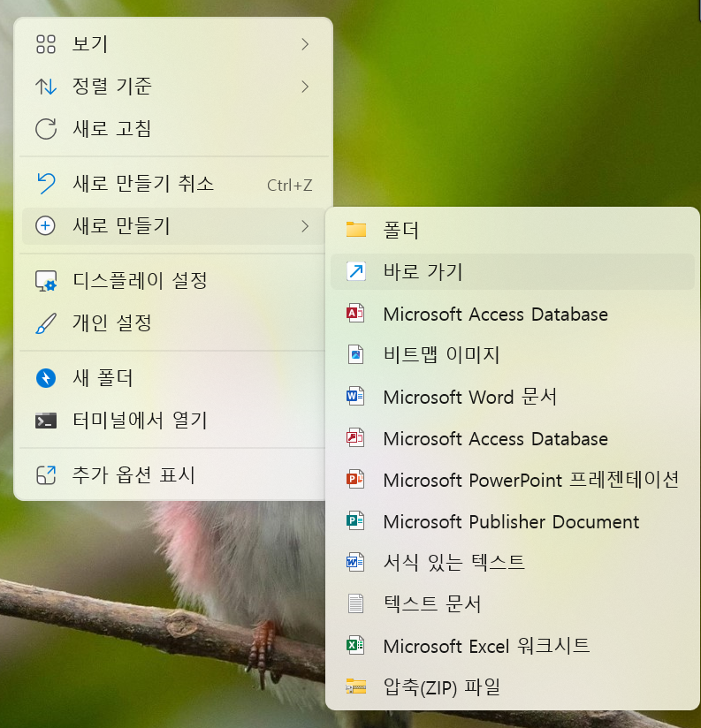Click the red A Access Database icon
Image resolution: width=701 pixels, height=728 pixels.
click(x=355, y=314)
